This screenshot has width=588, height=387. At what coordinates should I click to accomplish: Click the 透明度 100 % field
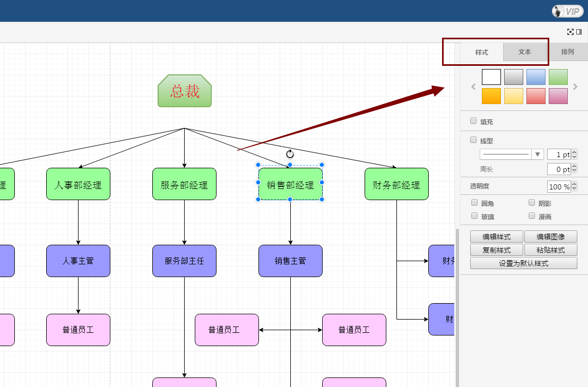559,186
